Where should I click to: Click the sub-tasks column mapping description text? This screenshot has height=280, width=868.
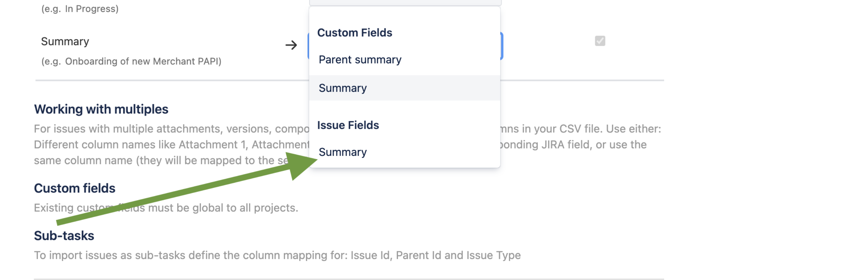[x=277, y=255]
